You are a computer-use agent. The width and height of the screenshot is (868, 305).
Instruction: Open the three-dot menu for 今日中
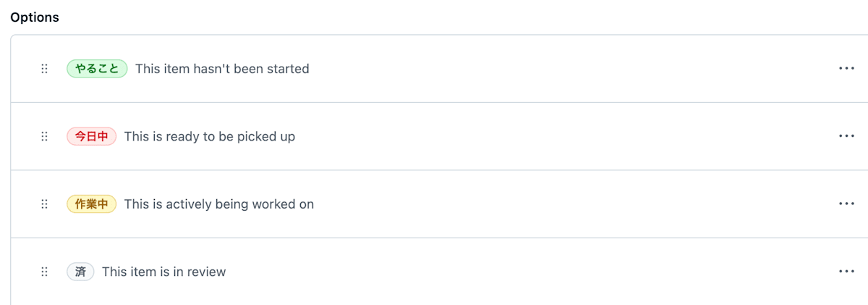pos(846,136)
